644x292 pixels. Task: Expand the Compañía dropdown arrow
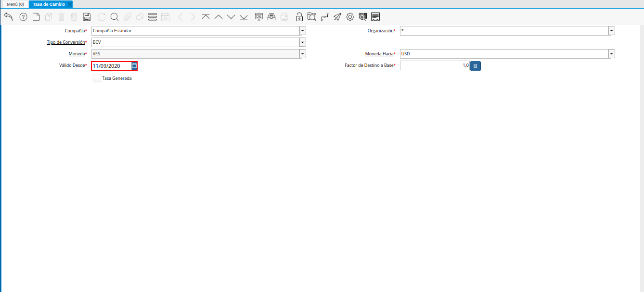[303, 31]
